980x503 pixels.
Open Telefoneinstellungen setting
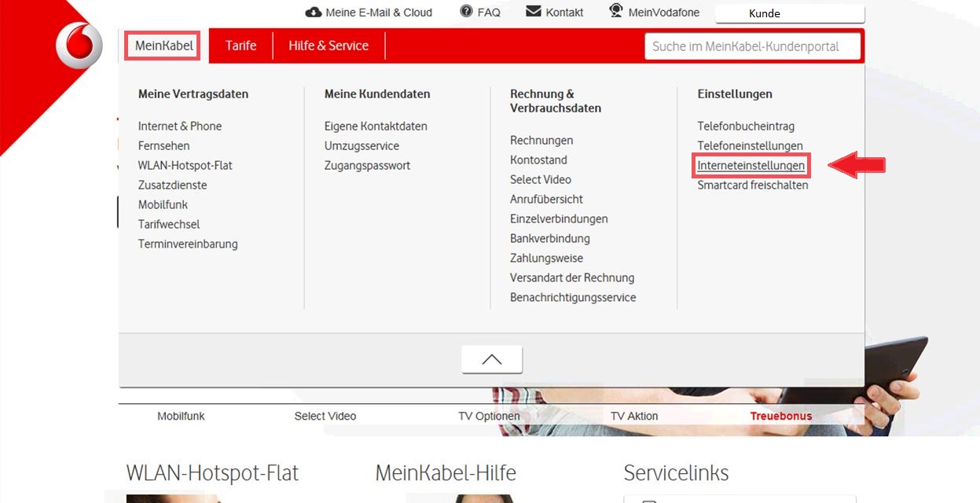(x=751, y=145)
